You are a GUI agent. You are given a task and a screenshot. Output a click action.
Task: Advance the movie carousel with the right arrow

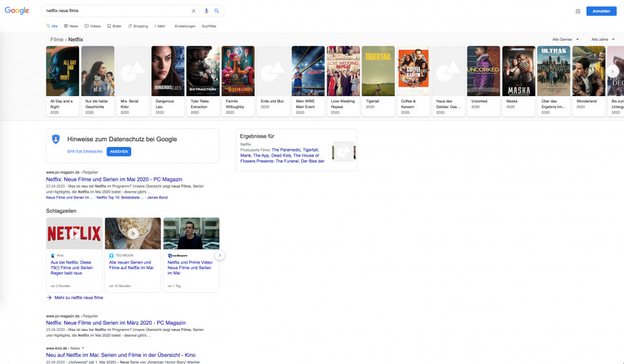coord(613,71)
